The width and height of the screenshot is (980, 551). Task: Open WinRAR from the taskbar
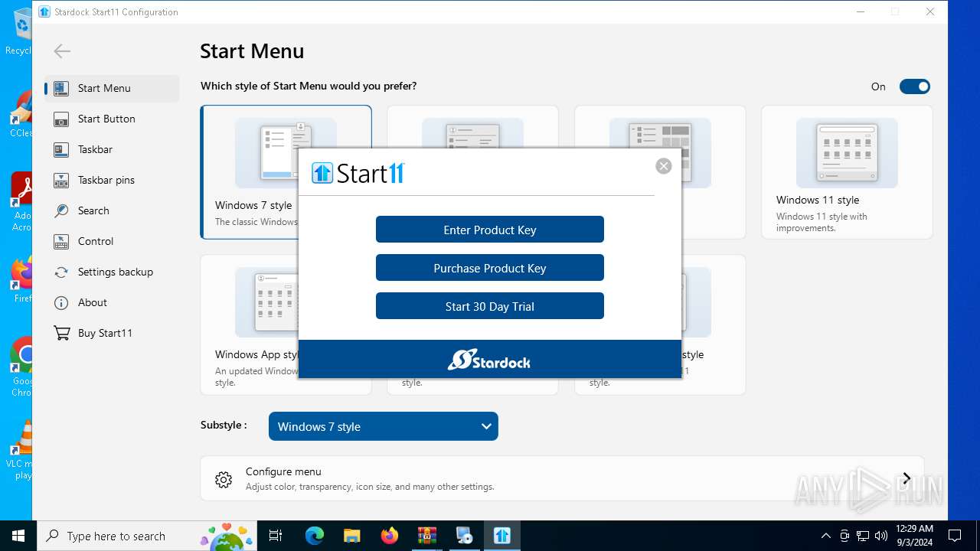coord(427,536)
